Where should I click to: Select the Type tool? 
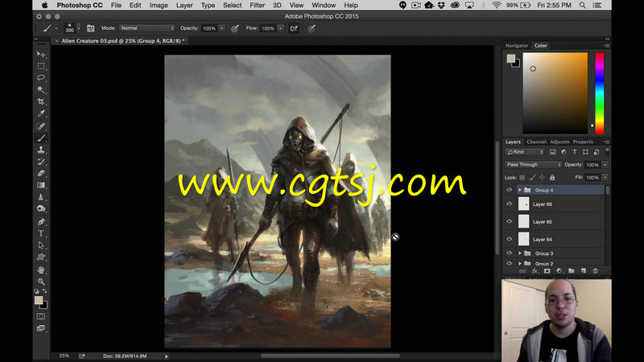pos(41,233)
